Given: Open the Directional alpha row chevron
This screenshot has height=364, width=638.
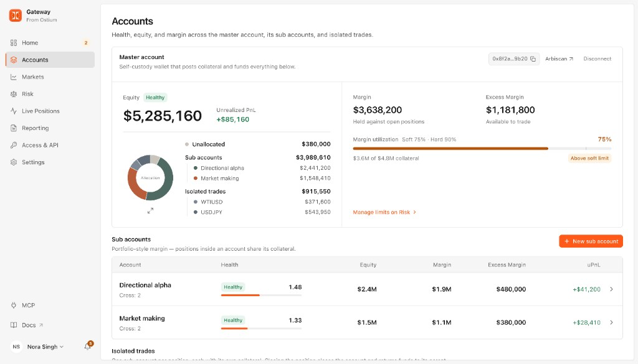Looking at the screenshot, I should [x=611, y=289].
